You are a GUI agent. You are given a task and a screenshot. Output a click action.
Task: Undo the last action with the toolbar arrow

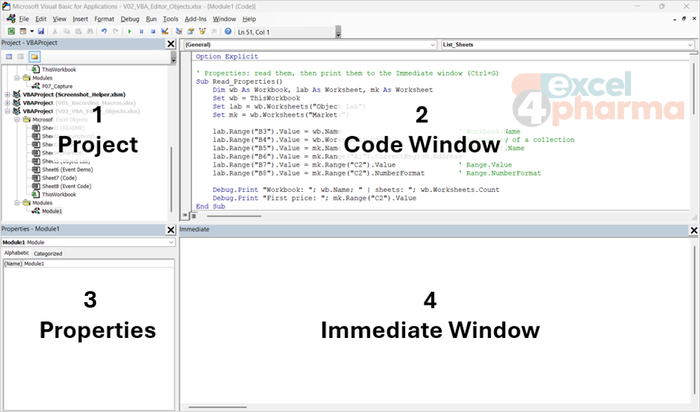pyautogui.click(x=104, y=31)
